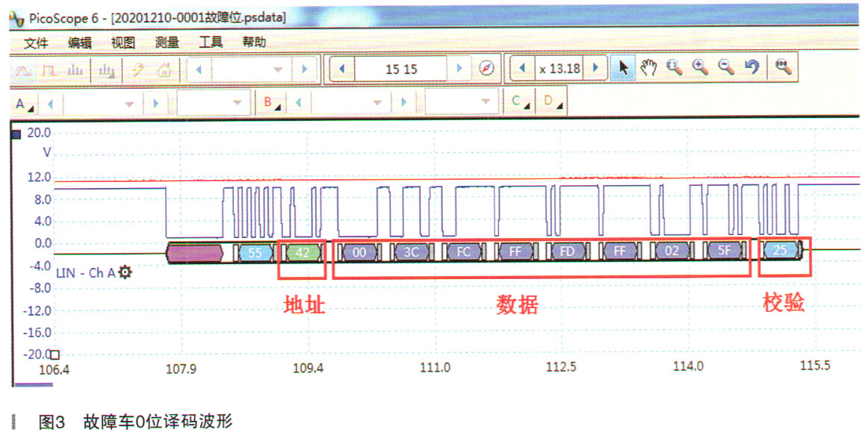Increase horizontal zoom factor arrow
Viewport: 868px width, 438px height.
595,67
